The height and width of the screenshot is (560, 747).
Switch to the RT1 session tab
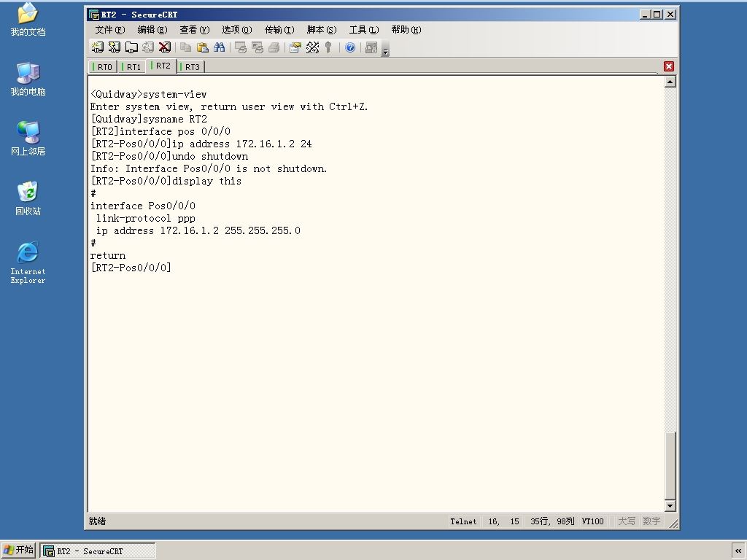[132, 66]
